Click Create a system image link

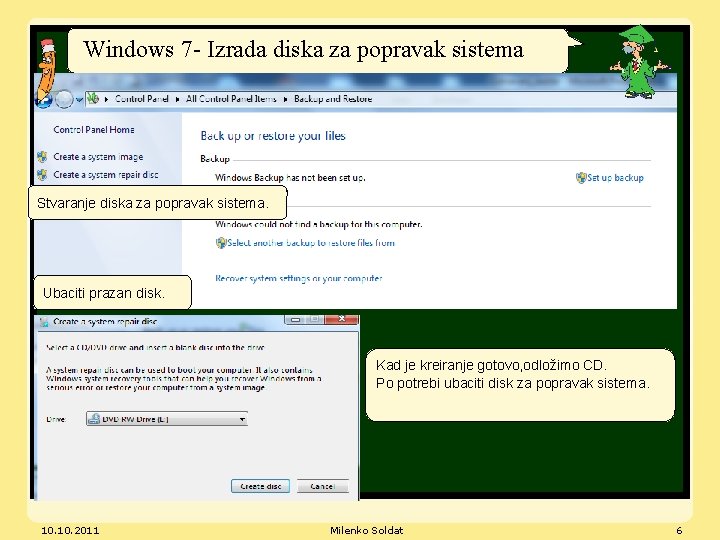pos(98,157)
